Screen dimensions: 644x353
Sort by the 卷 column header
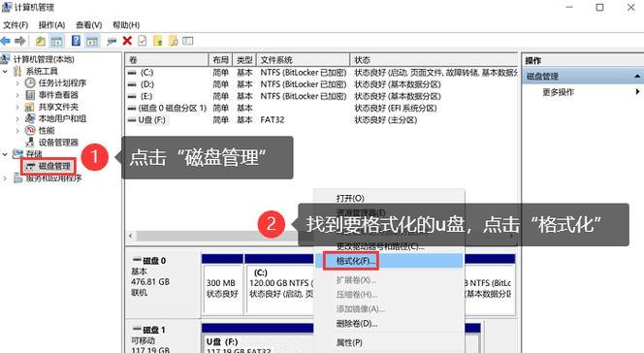click(x=167, y=60)
